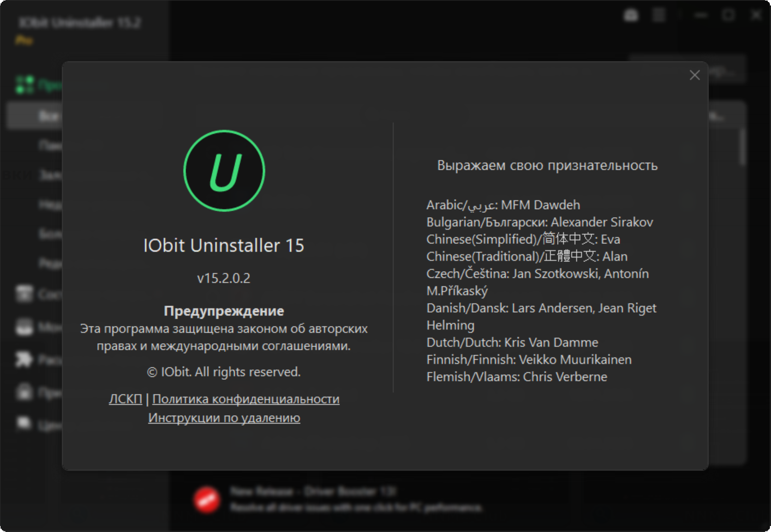This screenshot has height=532, width=771.
Task: Click the v15.2.0.2 version label
Action: pos(224,278)
